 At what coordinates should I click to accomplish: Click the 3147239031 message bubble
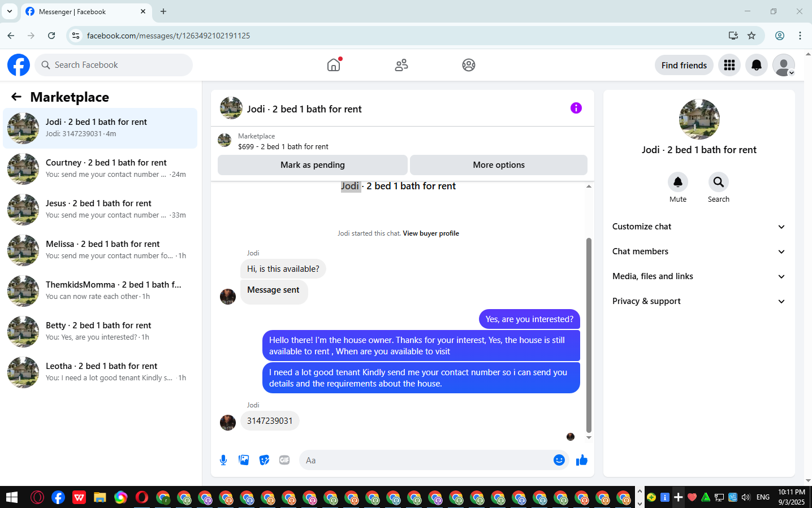[270, 421]
